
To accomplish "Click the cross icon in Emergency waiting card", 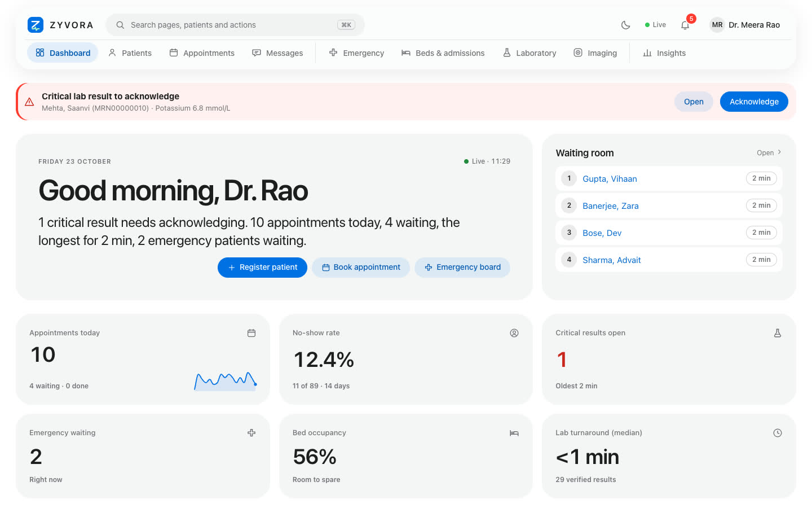I will [x=251, y=433].
